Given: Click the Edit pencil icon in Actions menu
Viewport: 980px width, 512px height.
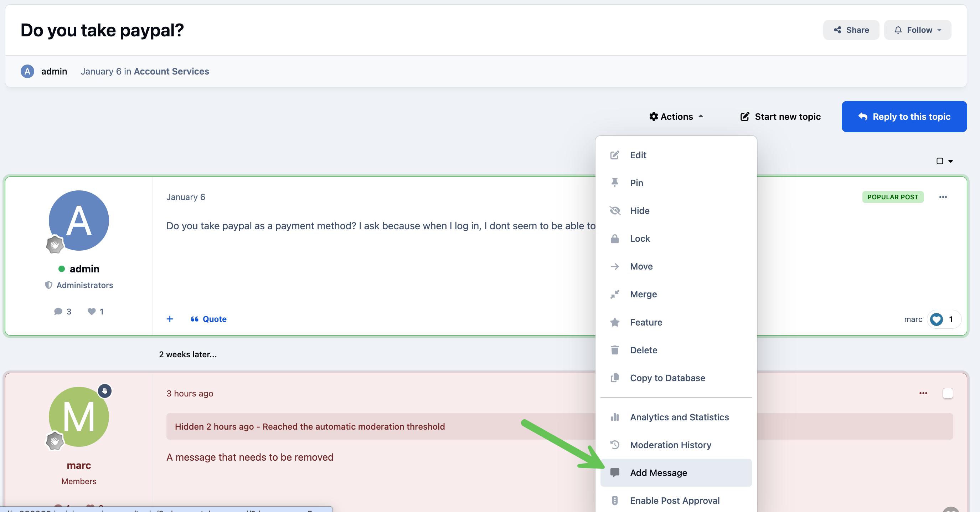Looking at the screenshot, I should coord(614,155).
